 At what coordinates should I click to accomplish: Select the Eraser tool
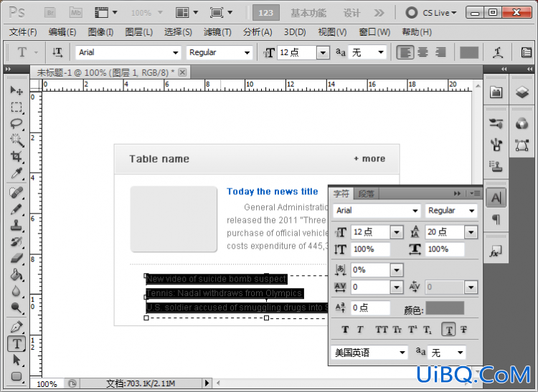(16, 258)
